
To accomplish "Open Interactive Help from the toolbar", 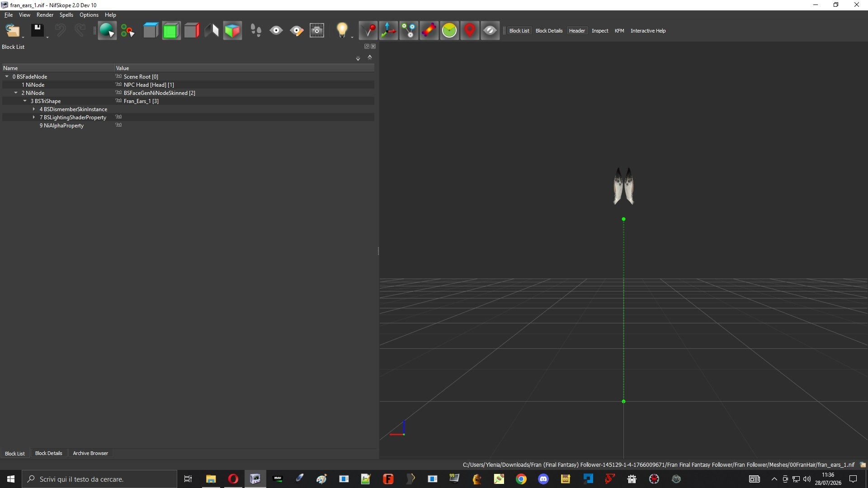I will click(648, 31).
